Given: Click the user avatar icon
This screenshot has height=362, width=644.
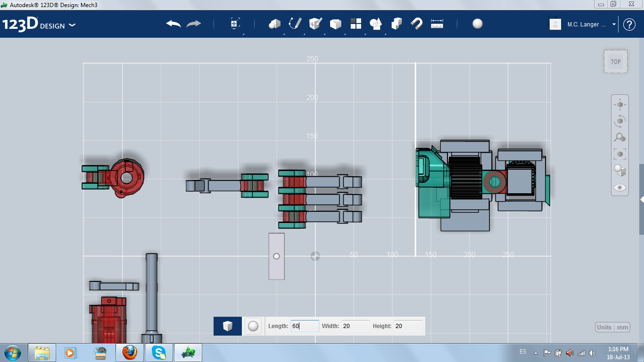Looking at the screenshot, I should tap(555, 24).
